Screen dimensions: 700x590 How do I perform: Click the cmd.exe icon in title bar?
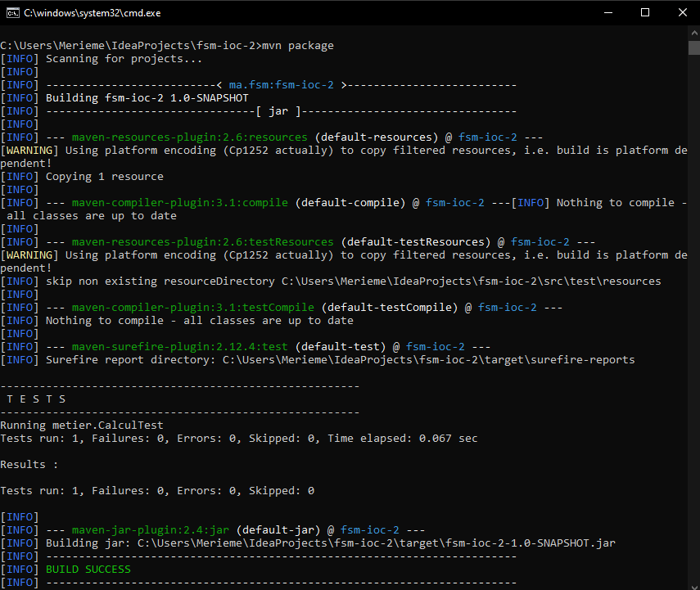point(12,12)
